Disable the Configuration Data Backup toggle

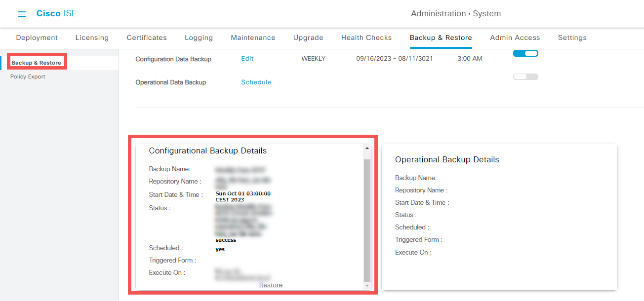tap(525, 53)
